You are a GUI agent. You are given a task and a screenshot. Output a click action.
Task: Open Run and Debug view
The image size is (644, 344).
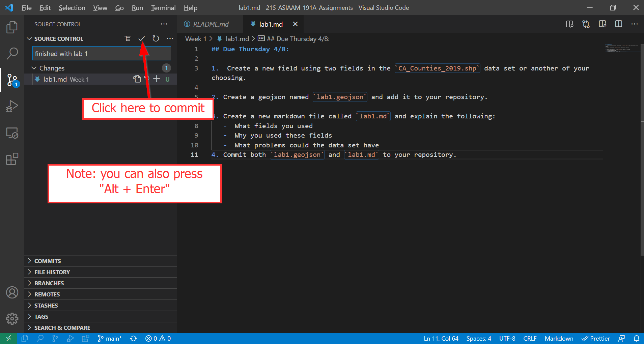coord(12,106)
